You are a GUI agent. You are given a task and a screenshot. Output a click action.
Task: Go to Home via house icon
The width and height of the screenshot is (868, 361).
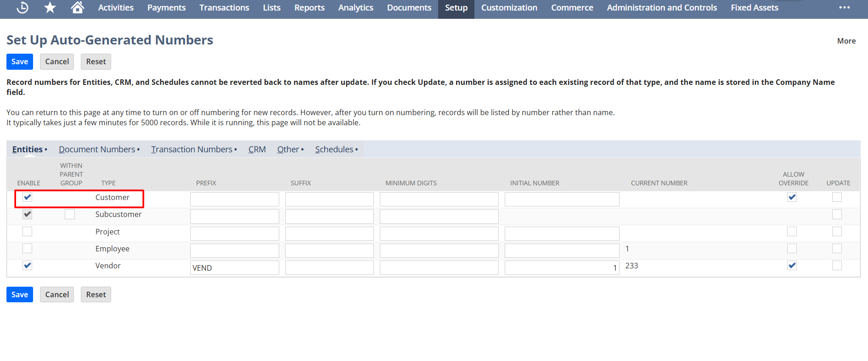click(78, 8)
